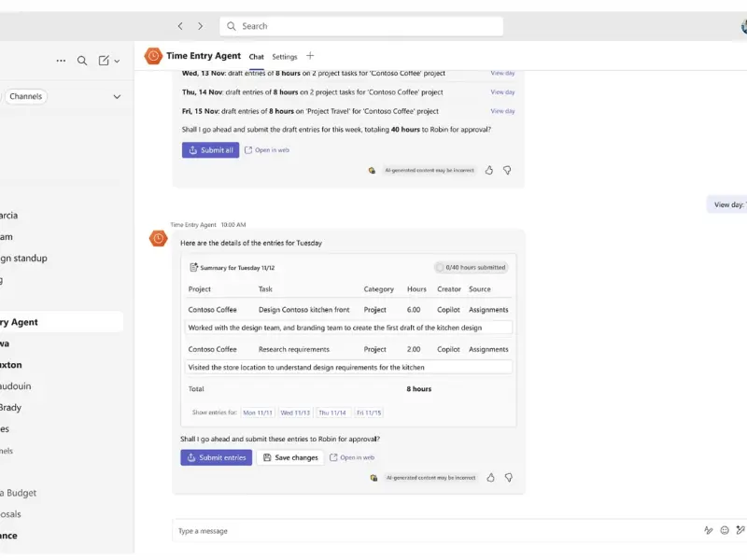Expand the Channels filter chevron

(x=117, y=96)
